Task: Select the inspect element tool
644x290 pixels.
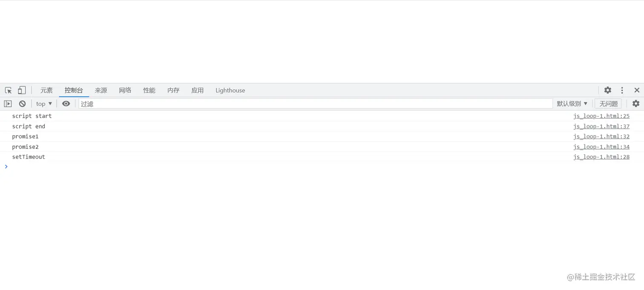Action: pyautogui.click(x=8, y=90)
